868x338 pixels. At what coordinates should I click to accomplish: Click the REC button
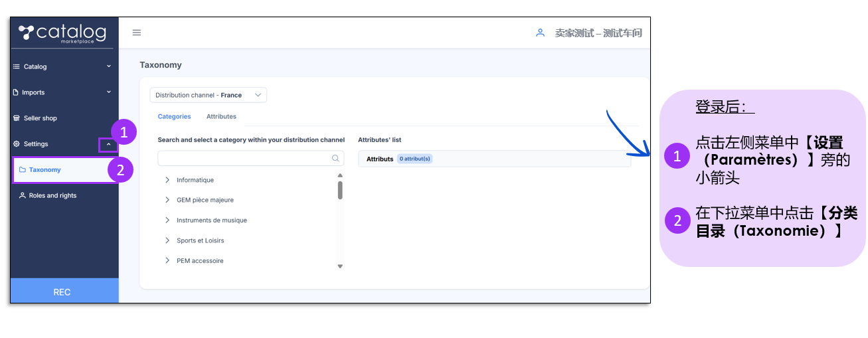point(62,292)
